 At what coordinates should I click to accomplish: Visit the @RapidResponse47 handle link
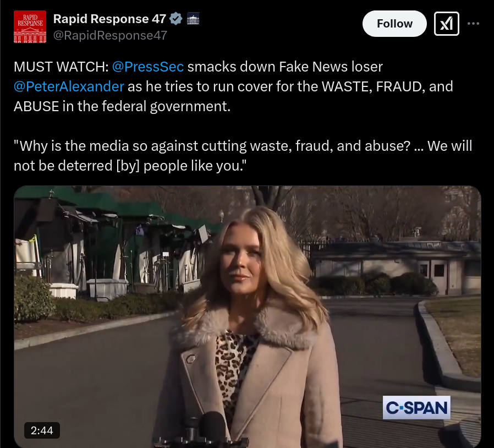pyautogui.click(x=110, y=35)
